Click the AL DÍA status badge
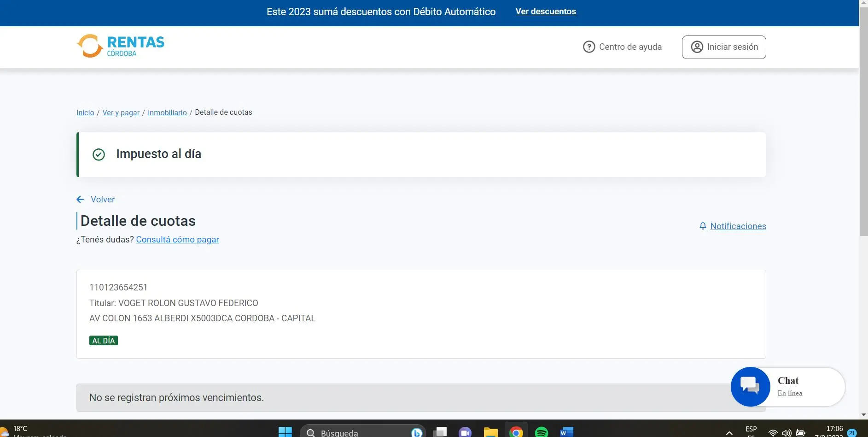This screenshot has width=868, height=437. coord(104,341)
